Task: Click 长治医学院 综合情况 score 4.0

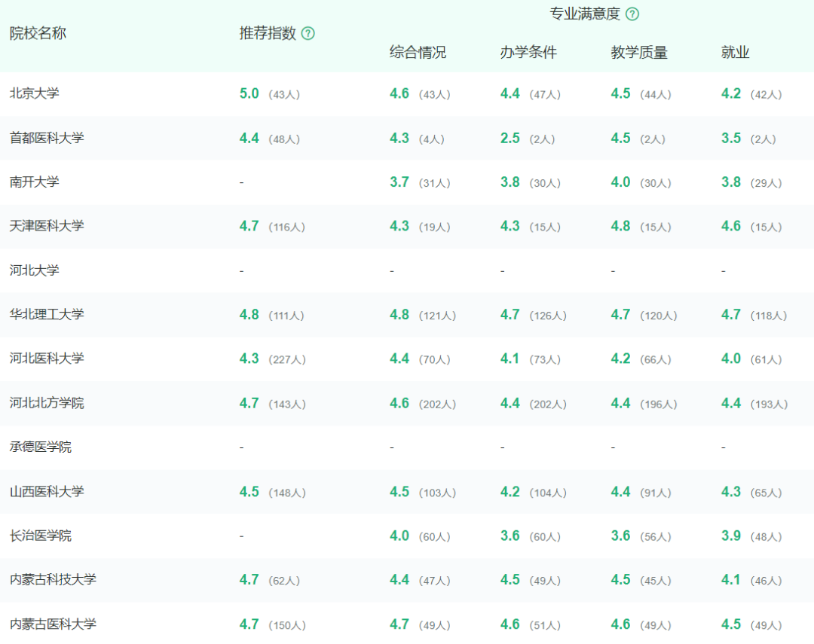Action: [399, 536]
